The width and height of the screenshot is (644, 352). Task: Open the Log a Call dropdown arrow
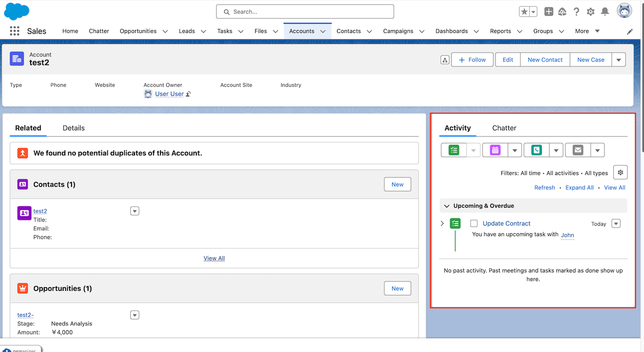pos(556,150)
